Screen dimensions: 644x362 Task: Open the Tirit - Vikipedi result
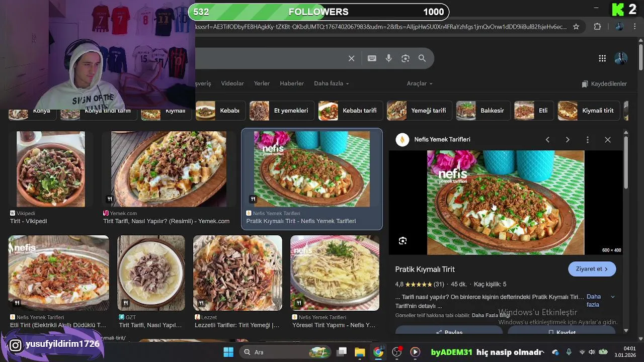pos(29,221)
